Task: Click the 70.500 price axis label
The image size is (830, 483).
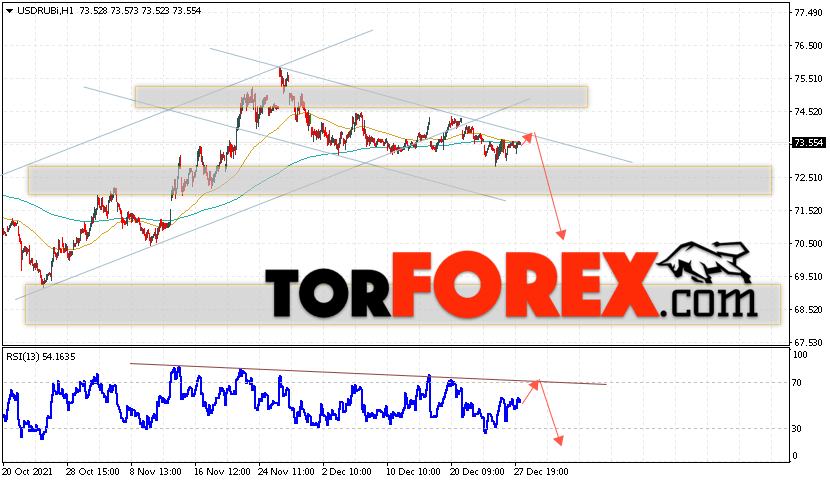Action: [808, 244]
